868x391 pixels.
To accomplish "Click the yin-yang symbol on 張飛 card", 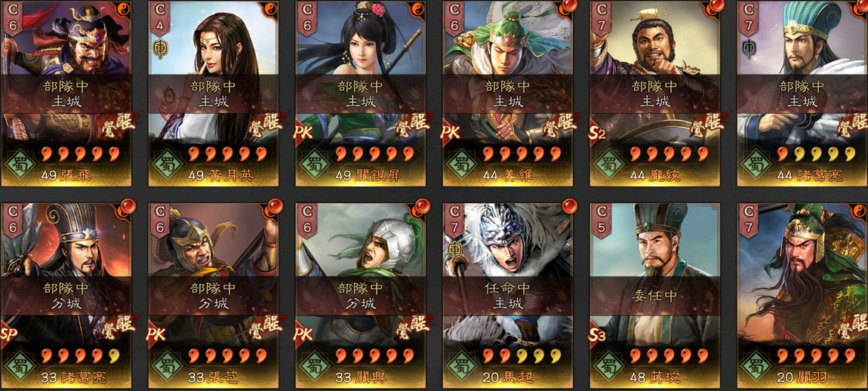I will coord(125,8).
